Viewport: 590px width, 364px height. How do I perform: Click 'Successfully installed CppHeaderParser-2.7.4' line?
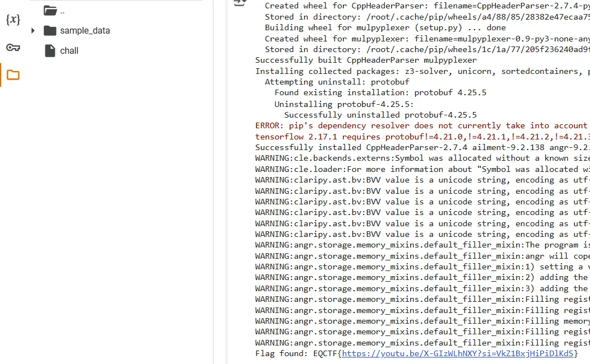(422, 147)
